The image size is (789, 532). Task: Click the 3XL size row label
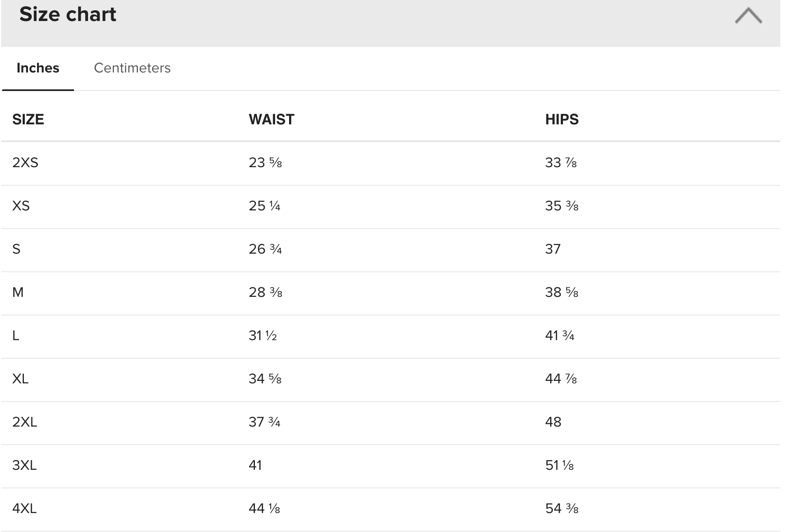coord(25,465)
